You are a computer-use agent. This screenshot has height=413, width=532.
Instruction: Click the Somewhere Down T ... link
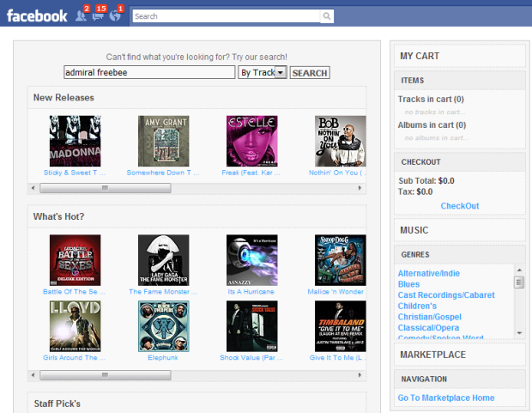pyautogui.click(x=163, y=173)
